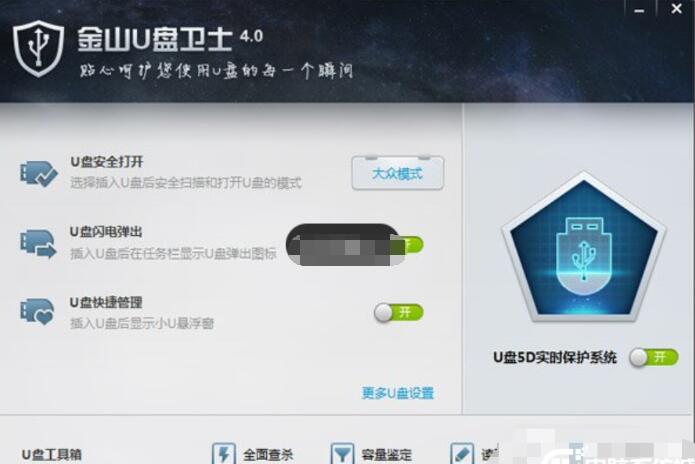Toggle the U盘闪电弹出 switch
Image resolution: width=695 pixels, height=464 pixels.
click(x=410, y=245)
